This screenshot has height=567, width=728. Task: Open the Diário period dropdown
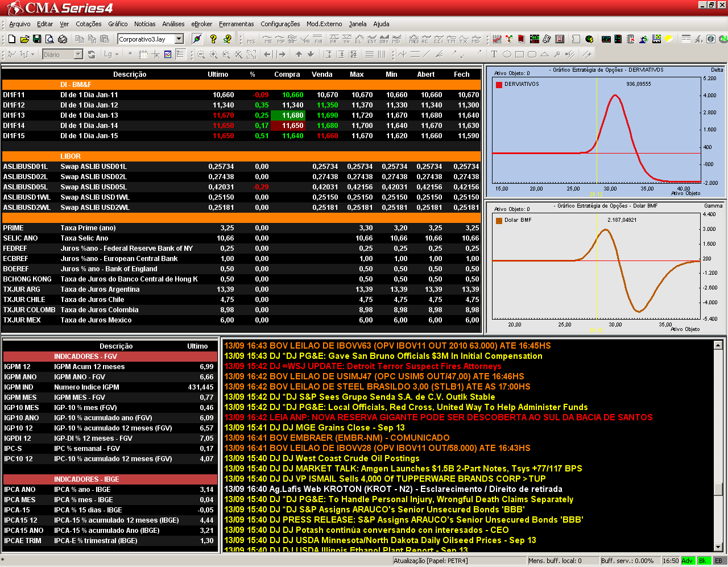click(x=78, y=55)
